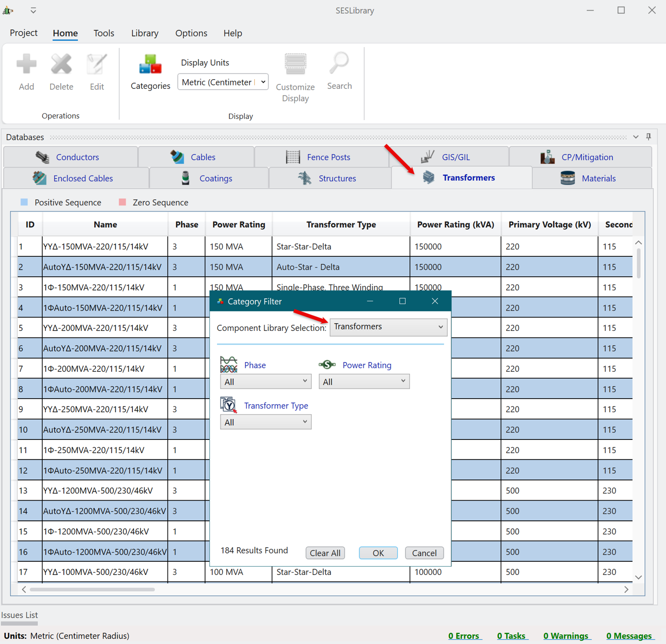Open the Tools menu
The image size is (666, 644).
click(104, 33)
